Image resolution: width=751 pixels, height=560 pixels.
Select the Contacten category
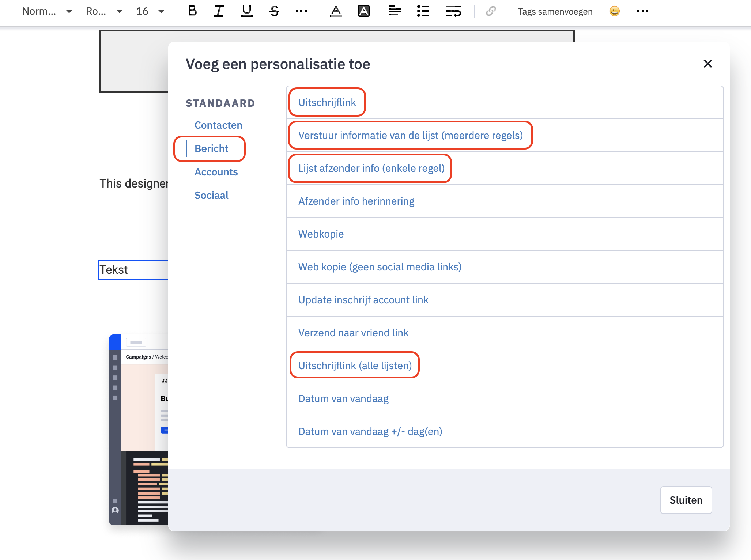click(x=218, y=125)
